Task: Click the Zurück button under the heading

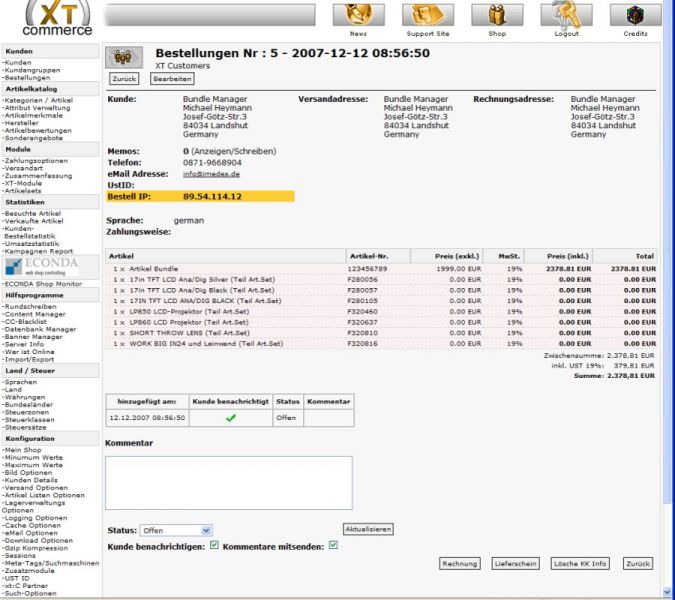Action: point(124,79)
